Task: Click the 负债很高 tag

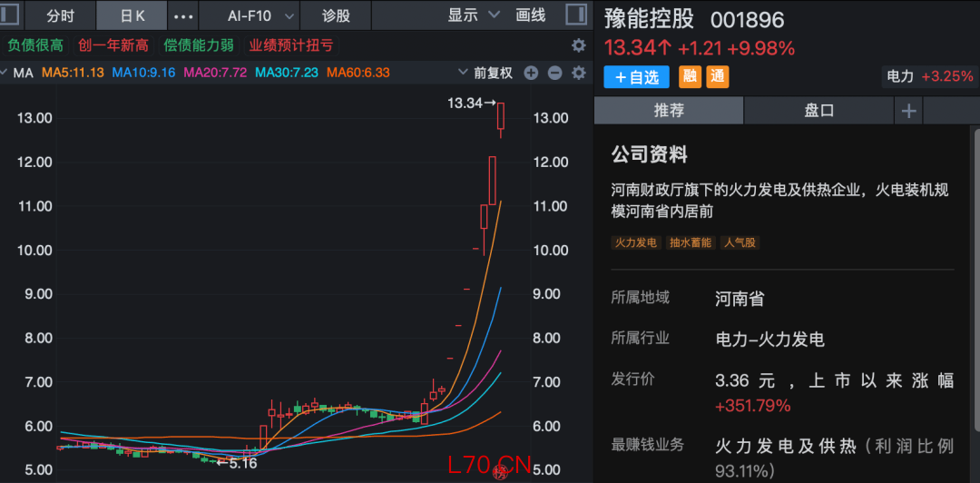Action: pos(35,45)
